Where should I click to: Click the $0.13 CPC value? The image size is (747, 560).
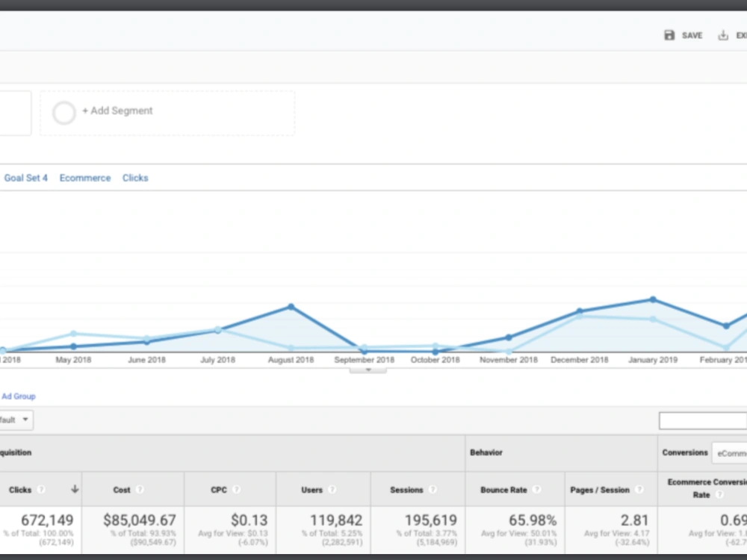click(x=249, y=520)
